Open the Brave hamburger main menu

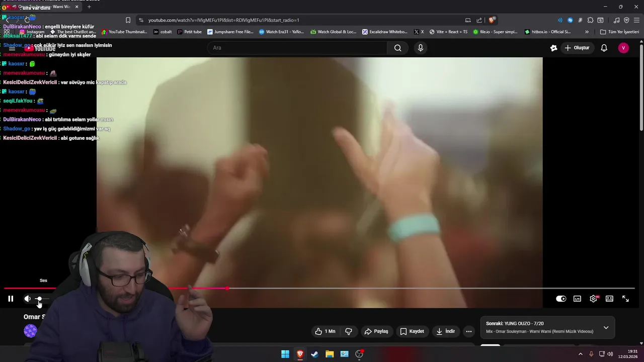636,20
